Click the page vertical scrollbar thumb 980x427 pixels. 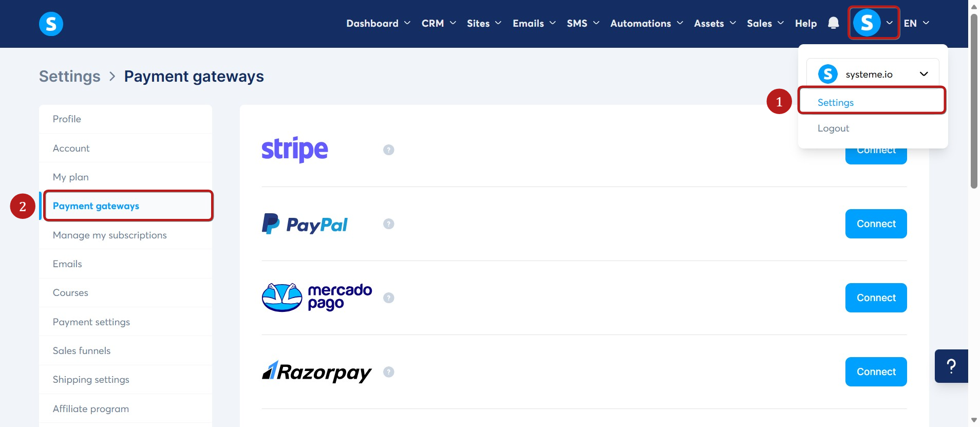click(974, 101)
